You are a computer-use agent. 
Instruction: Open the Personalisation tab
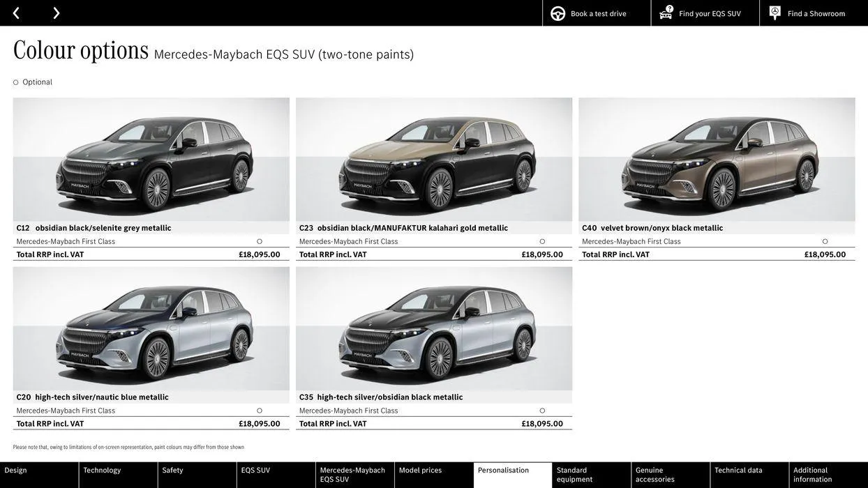coord(513,475)
